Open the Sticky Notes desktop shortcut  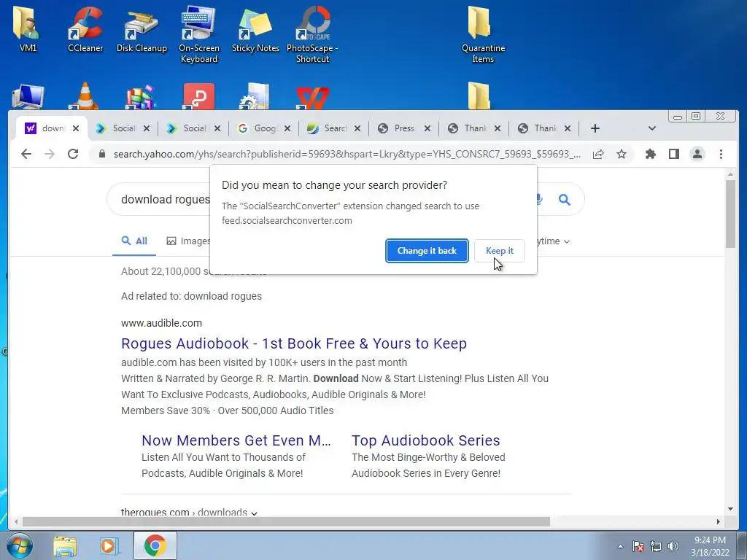255,29
